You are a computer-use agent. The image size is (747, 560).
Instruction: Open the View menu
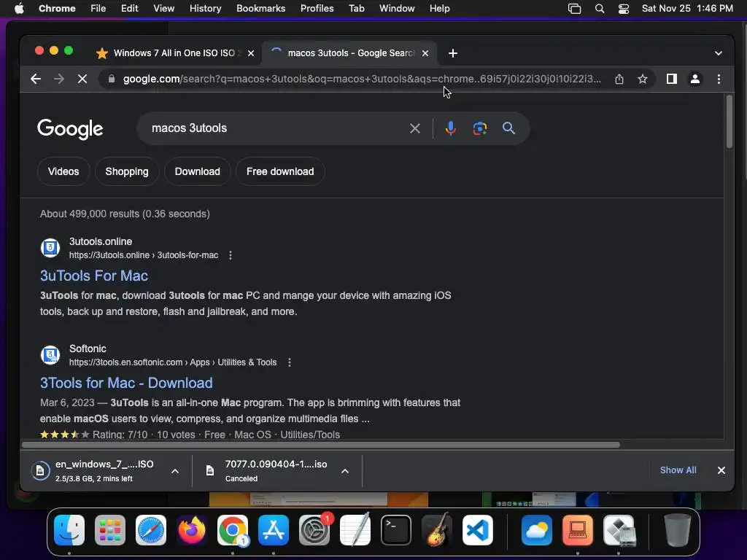click(x=163, y=9)
